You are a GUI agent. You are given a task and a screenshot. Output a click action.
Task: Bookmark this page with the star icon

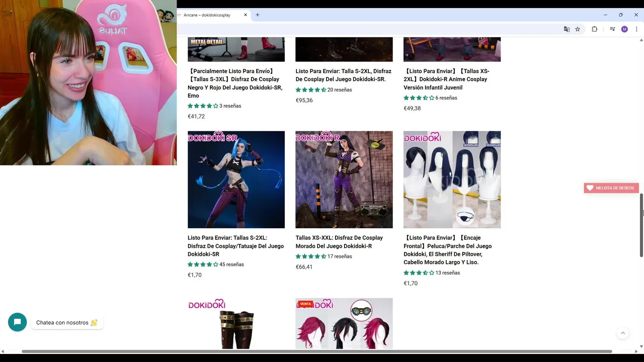pyautogui.click(x=578, y=29)
